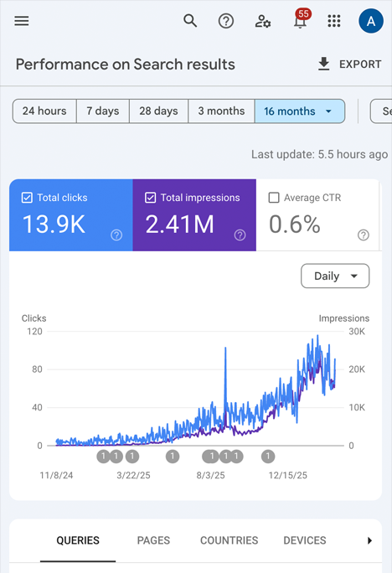
Task: Click help icon on Average CTR card
Action: tap(364, 235)
